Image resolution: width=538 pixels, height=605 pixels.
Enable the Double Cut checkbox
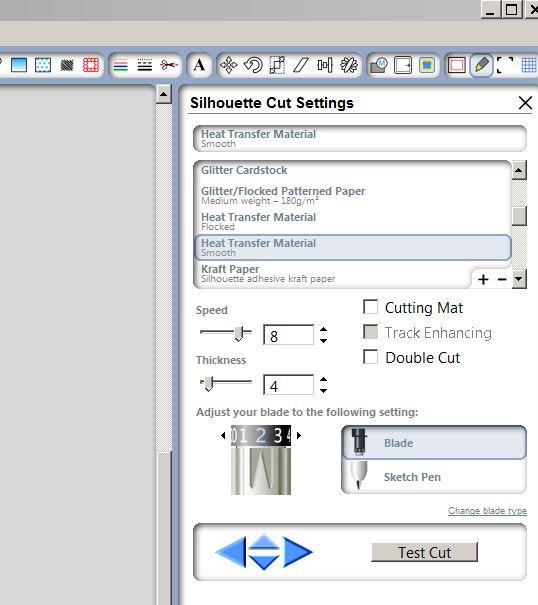(x=371, y=357)
